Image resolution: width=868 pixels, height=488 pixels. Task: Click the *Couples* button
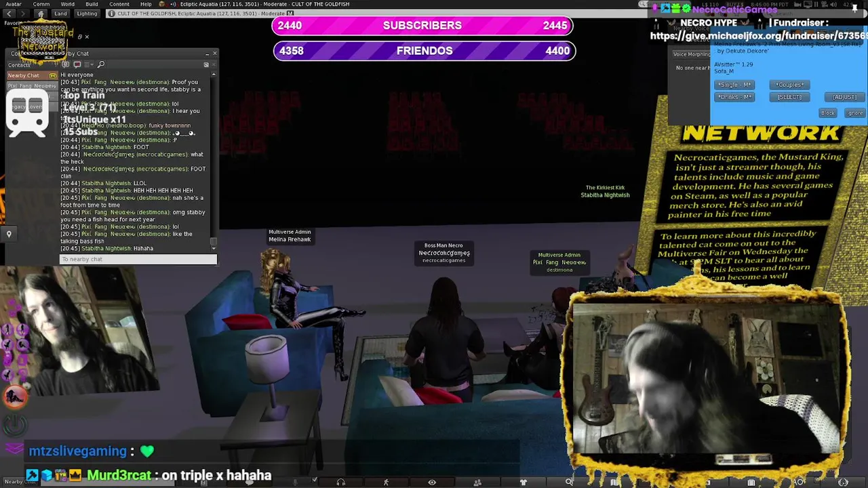(789, 85)
